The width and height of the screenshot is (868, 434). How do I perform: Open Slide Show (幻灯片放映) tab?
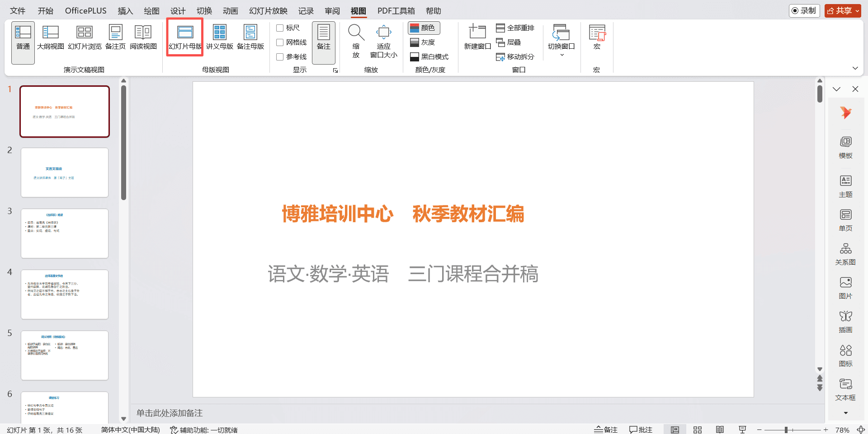click(x=268, y=11)
